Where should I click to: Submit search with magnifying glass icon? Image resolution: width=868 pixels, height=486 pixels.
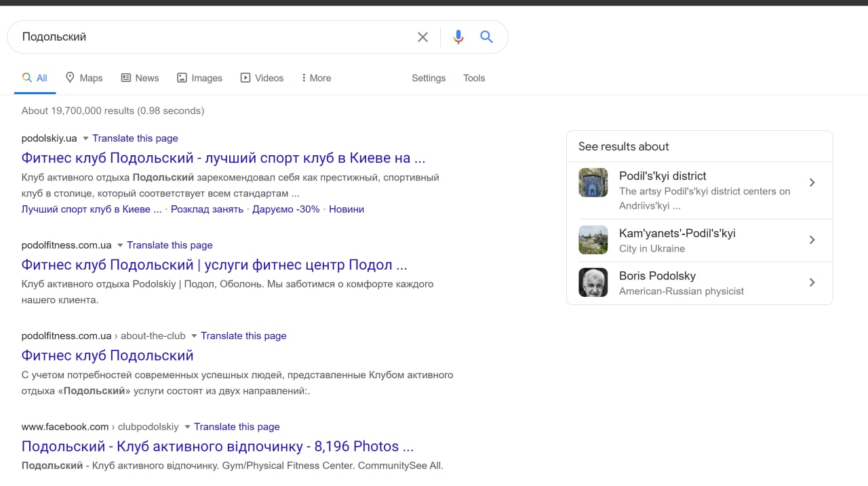click(486, 37)
